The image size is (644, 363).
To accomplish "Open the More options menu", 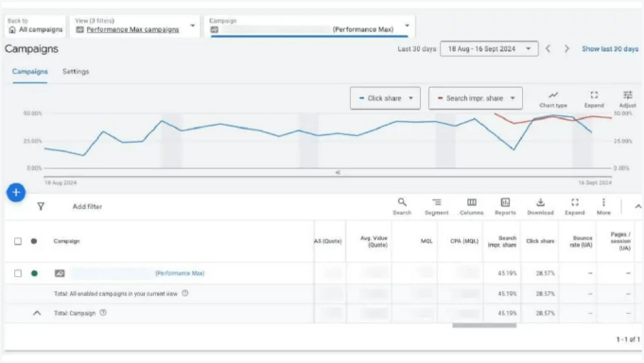I will pos(603,206).
